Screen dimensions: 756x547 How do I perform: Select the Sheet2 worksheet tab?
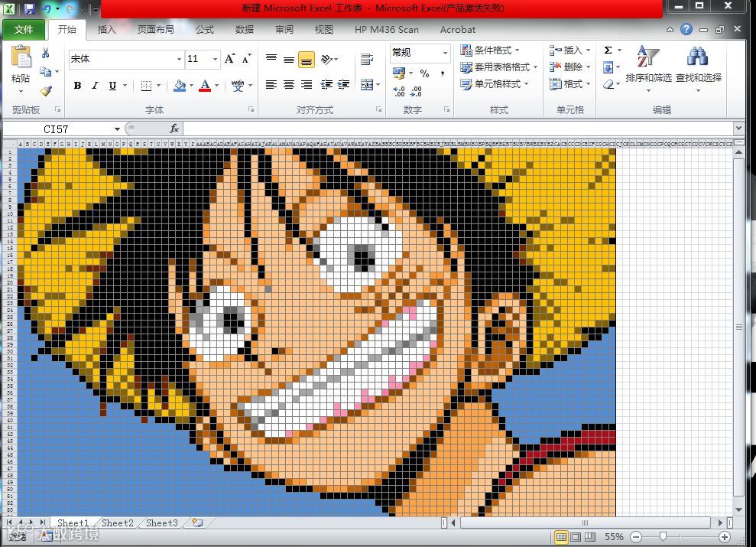pos(117,523)
